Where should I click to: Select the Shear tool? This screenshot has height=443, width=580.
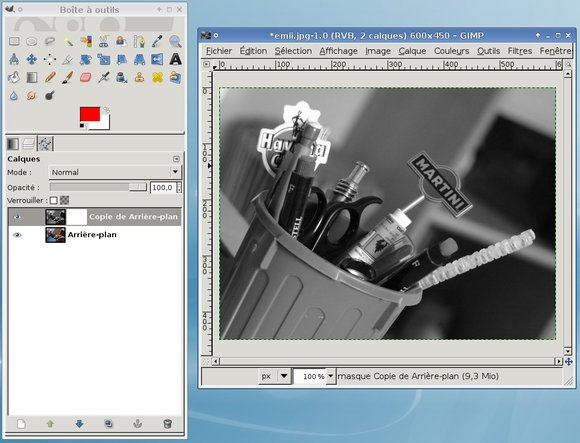(121, 59)
